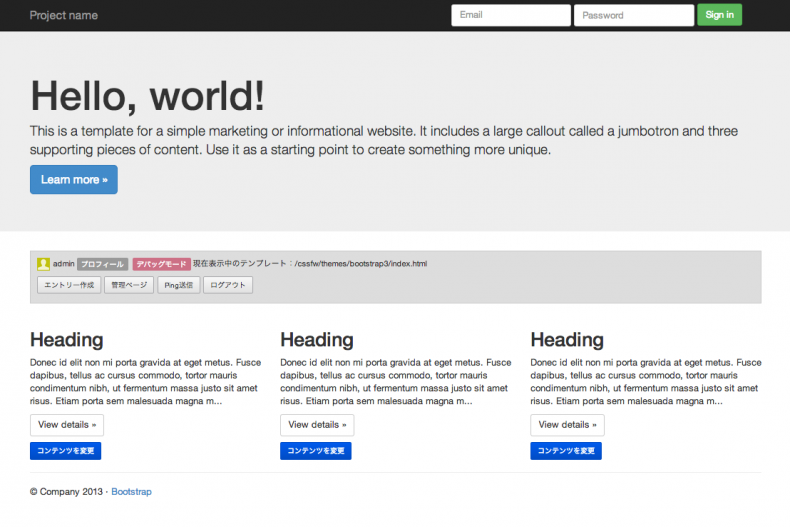Focus the Email input field
Screen dimensions: 790x527
tap(510, 15)
